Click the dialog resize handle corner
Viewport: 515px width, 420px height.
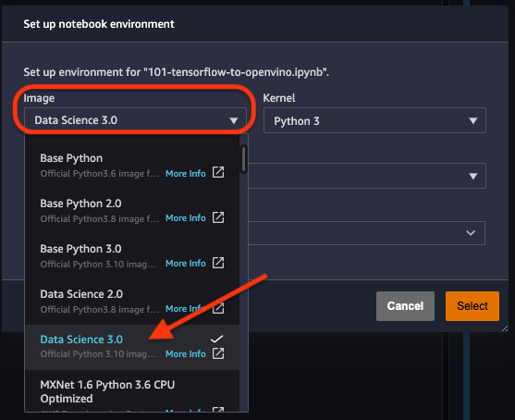tap(505, 328)
